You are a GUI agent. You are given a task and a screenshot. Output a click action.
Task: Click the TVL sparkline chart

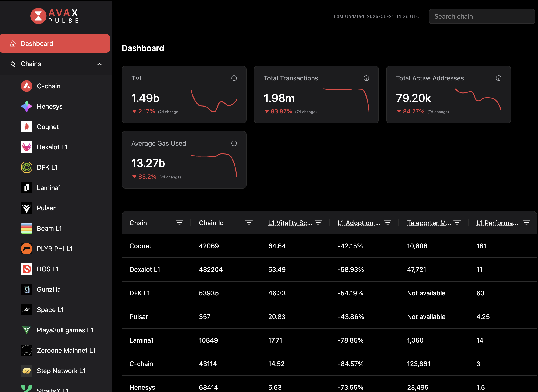(214, 100)
